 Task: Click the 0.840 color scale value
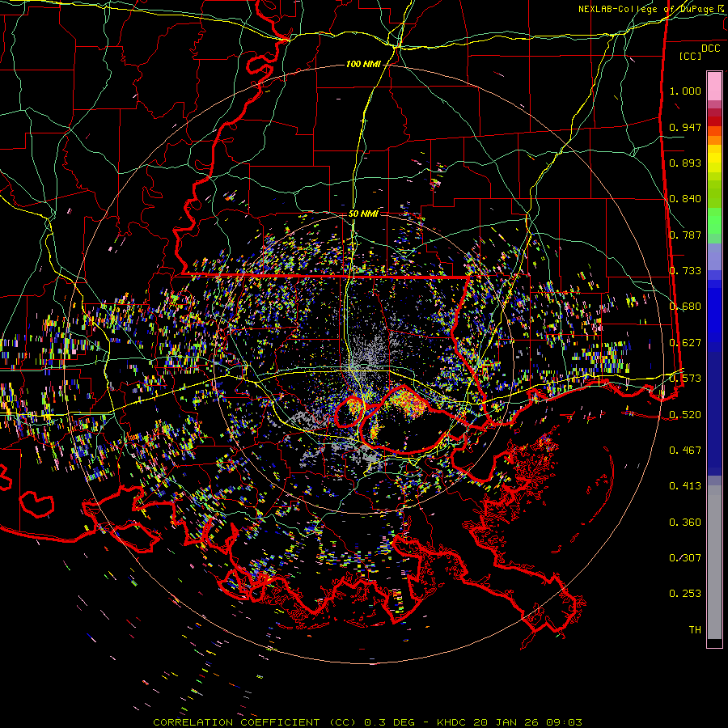[x=685, y=198]
